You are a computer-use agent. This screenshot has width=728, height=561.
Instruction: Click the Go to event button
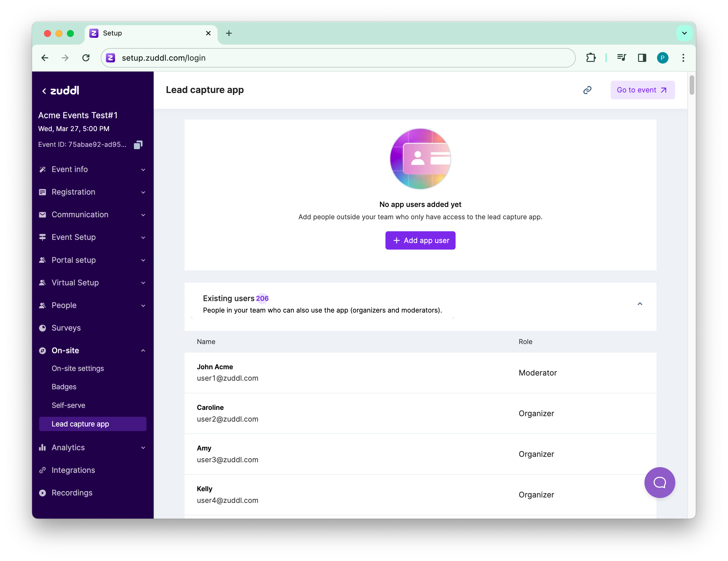(x=642, y=90)
